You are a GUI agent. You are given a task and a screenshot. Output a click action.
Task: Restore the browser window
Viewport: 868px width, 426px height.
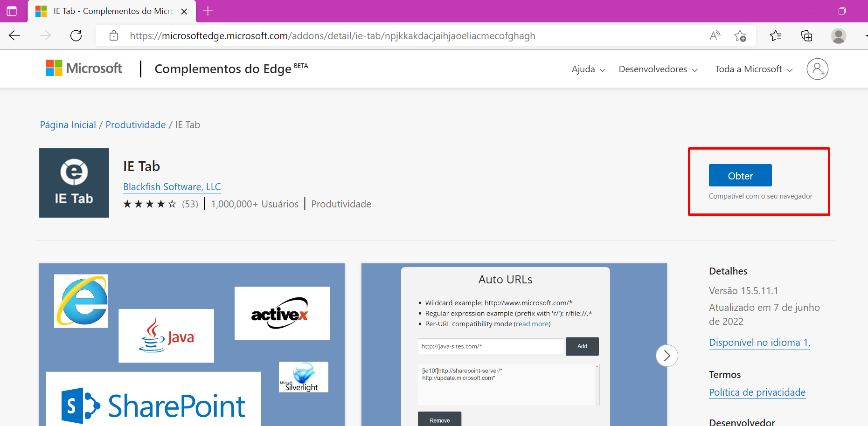[842, 11]
